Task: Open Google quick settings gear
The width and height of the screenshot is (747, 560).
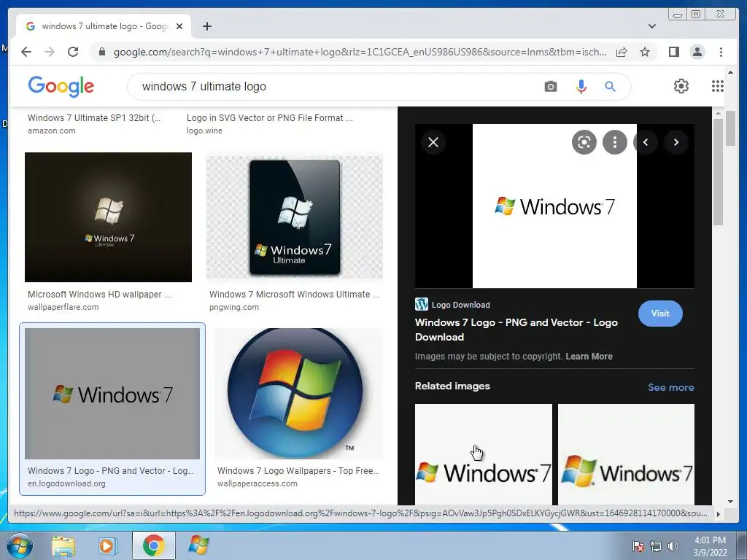Action: pos(681,86)
